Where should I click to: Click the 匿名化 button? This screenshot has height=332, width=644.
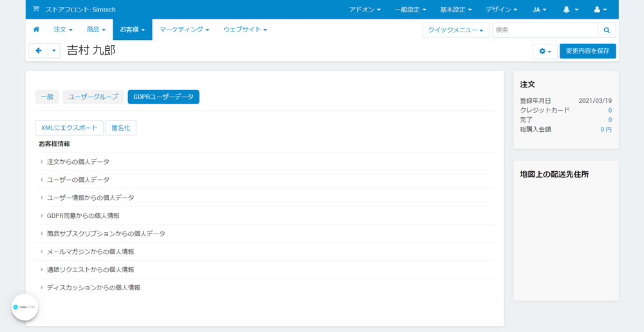click(x=121, y=128)
